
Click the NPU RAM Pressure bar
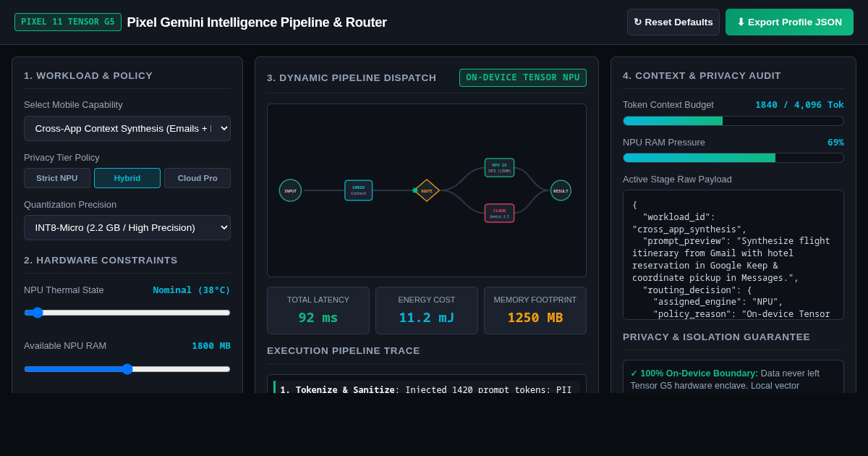[733, 158]
